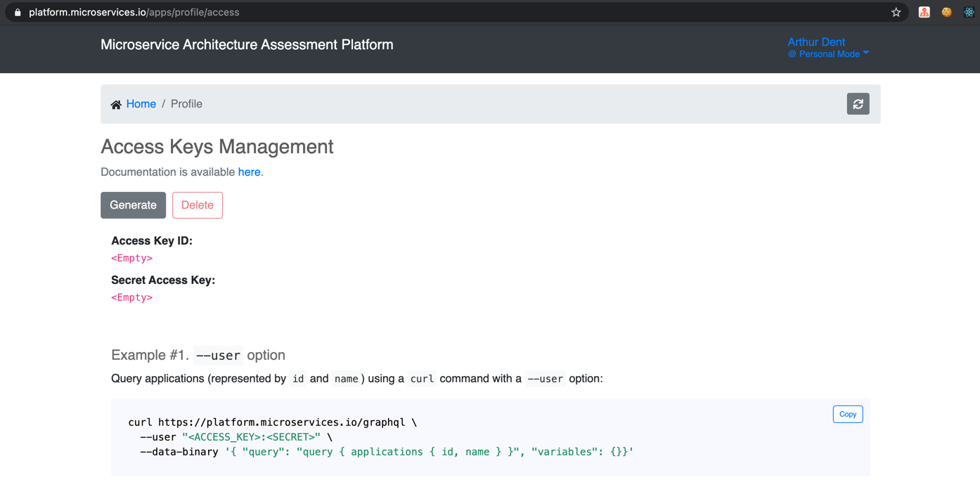The image size is (980, 480).
Task: Click the 'Secret Access Key:' label
Action: point(163,280)
